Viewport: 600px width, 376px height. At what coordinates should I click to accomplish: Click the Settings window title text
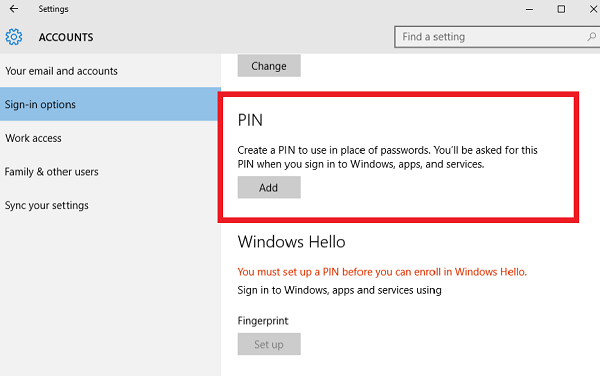click(x=53, y=9)
